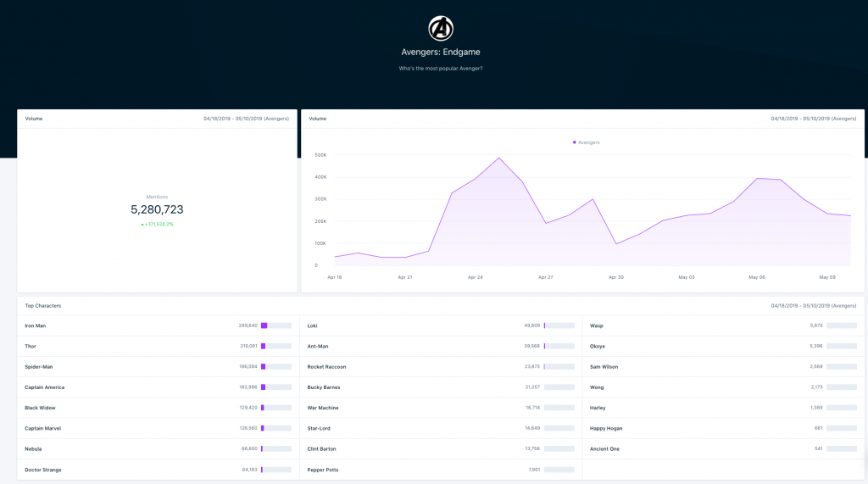Select the Doctor Strange label
The height and width of the screenshot is (484, 868).
click(x=43, y=470)
